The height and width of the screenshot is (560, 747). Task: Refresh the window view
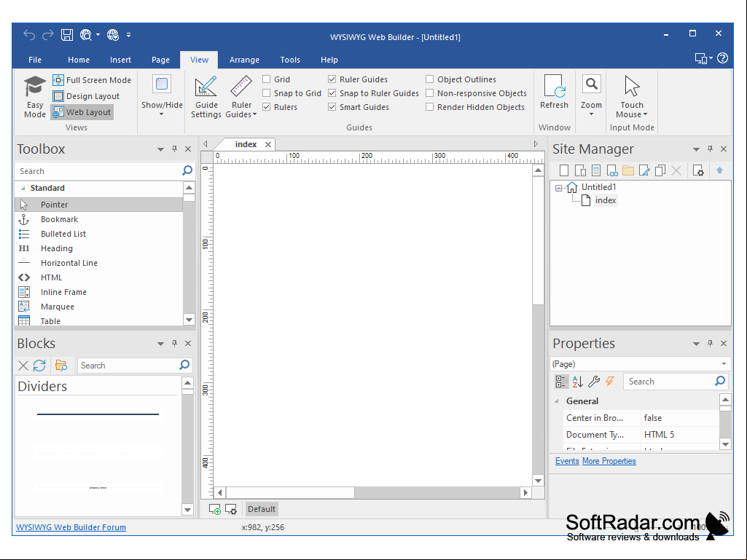[554, 92]
